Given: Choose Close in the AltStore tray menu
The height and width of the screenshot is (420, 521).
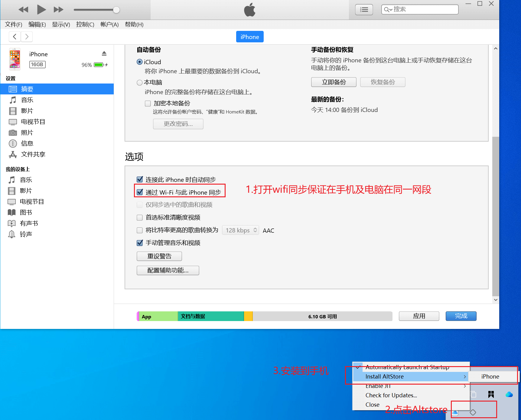Looking at the screenshot, I should (x=411, y=405).
